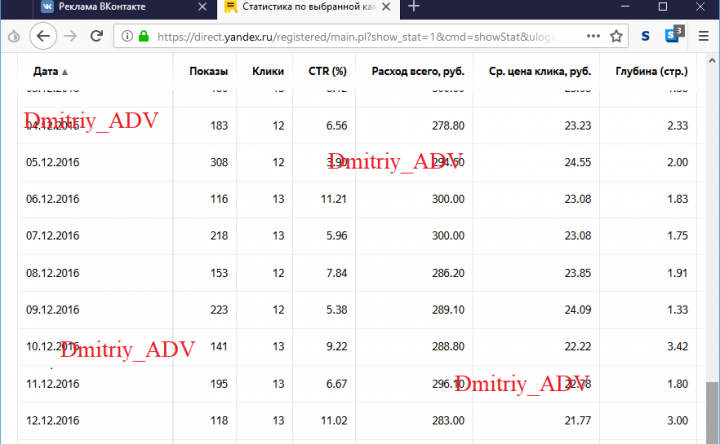Click impressions value 153
Image resolution: width=720 pixels, height=444 pixels.
tap(219, 273)
